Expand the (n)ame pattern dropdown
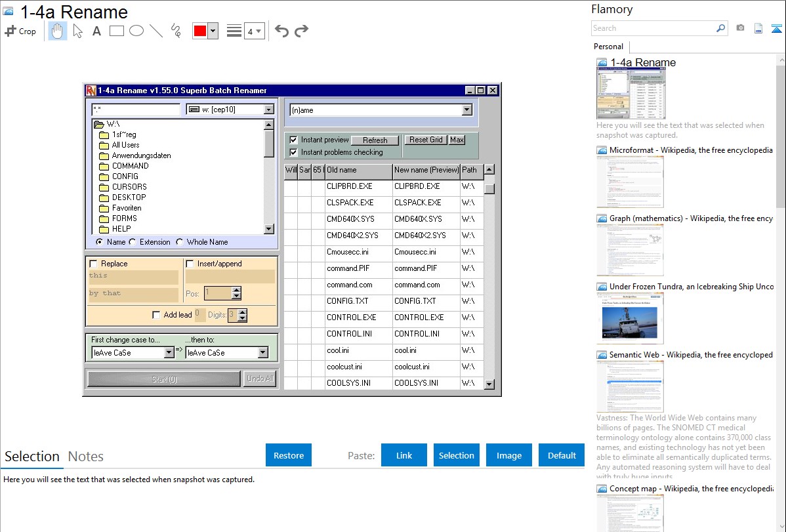 point(466,110)
